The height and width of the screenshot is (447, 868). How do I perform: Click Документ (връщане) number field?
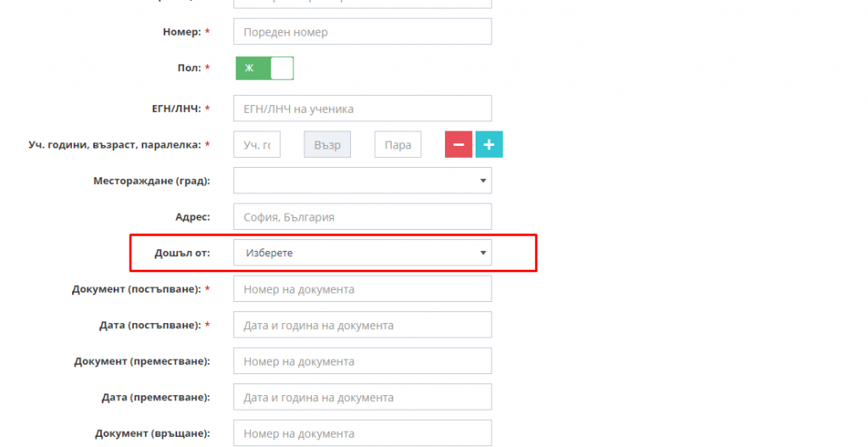pos(362,433)
